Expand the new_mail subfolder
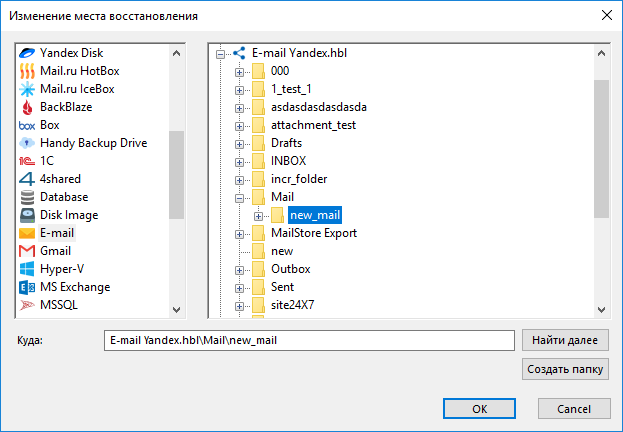 [258, 216]
